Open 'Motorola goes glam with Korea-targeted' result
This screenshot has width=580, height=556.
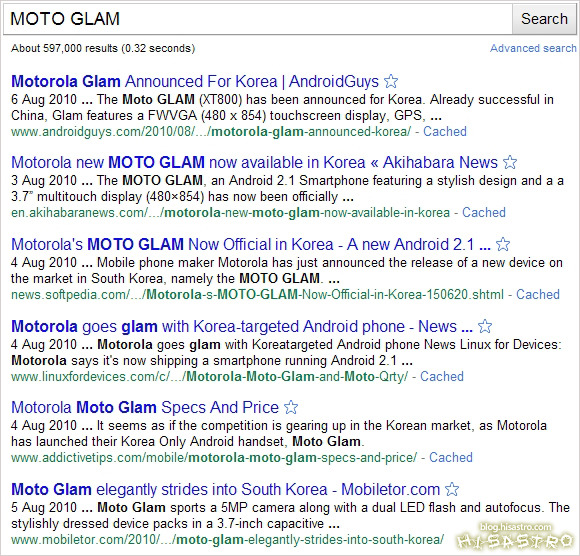pos(242,326)
